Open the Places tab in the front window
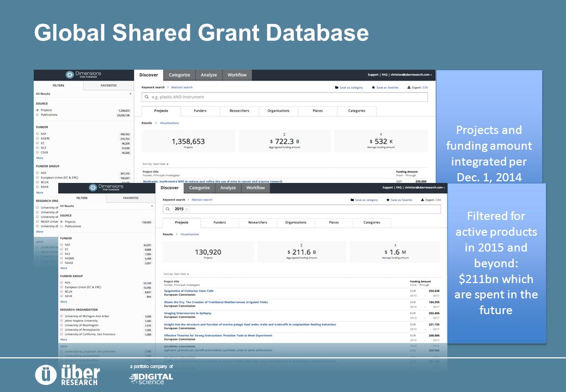The width and height of the screenshot is (566, 392). [x=334, y=222]
